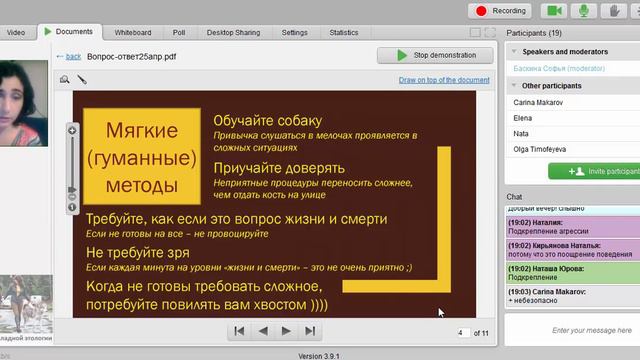Toggle the microphone button
The image size is (640, 360).
[584, 11]
